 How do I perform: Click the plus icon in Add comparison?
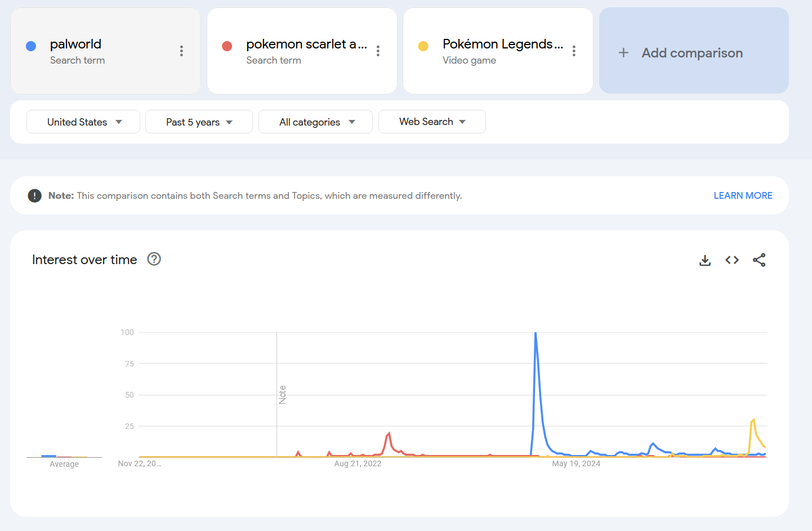tap(623, 53)
